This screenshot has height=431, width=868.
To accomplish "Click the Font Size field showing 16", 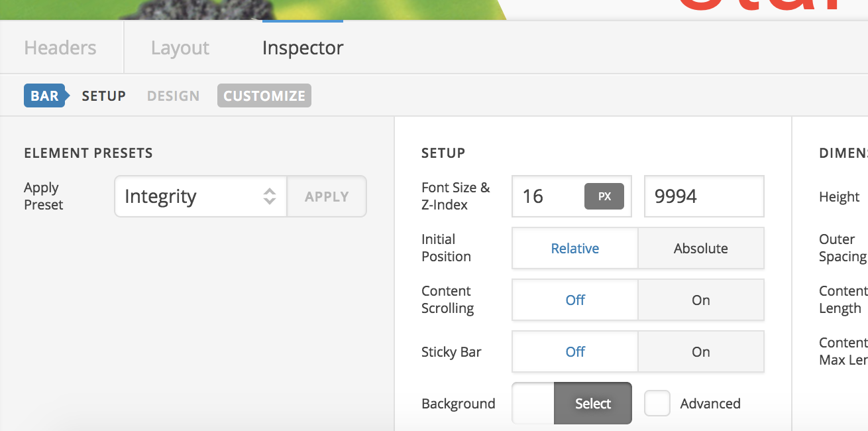I will 547,196.
